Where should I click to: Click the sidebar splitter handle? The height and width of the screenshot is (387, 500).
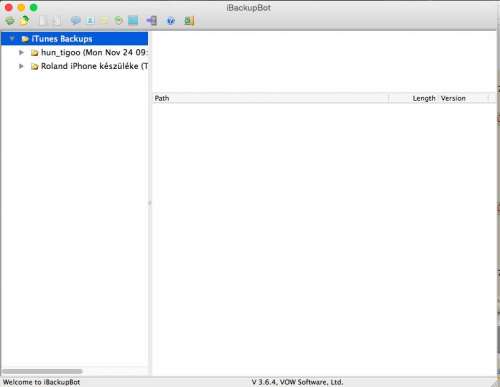[150, 203]
